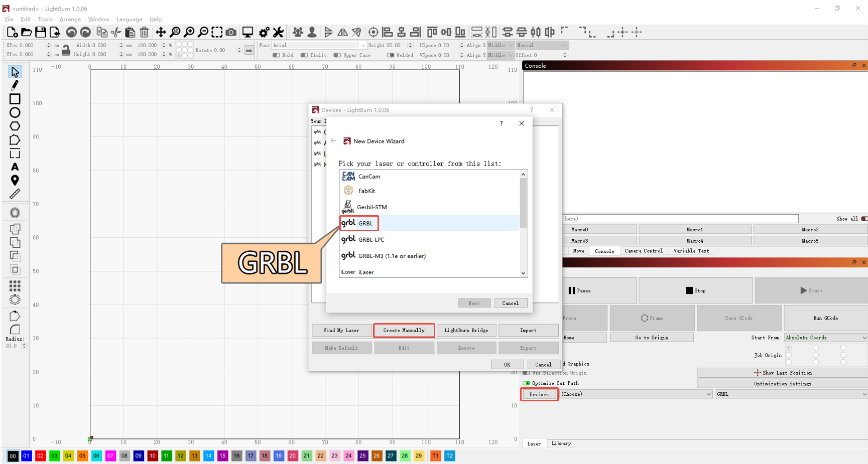Toggle the Welded text switch
Viewport: 868px width, 464px height.
point(390,55)
